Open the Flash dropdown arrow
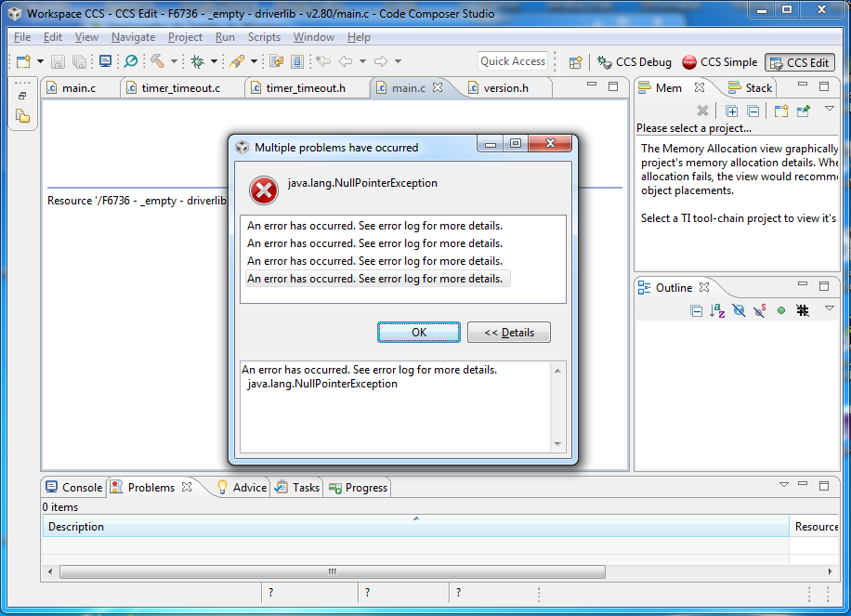Screen dimensions: 851x616 [x=254, y=61]
